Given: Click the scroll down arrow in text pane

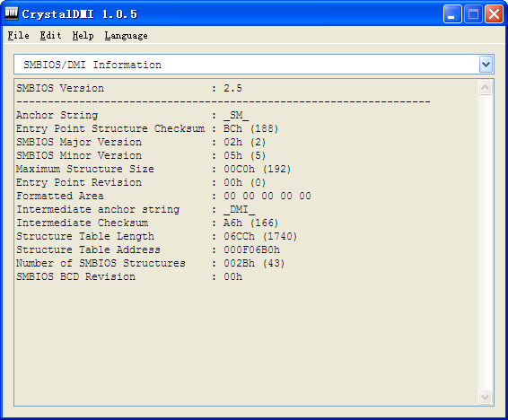Looking at the screenshot, I should click(x=485, y=397).
